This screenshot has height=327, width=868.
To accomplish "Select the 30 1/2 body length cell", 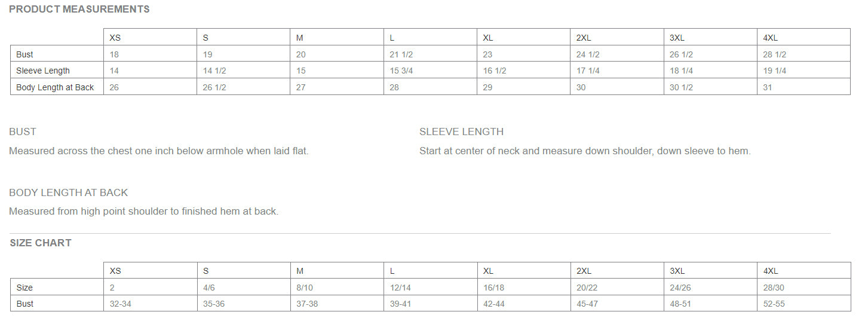I will [681, 87].
